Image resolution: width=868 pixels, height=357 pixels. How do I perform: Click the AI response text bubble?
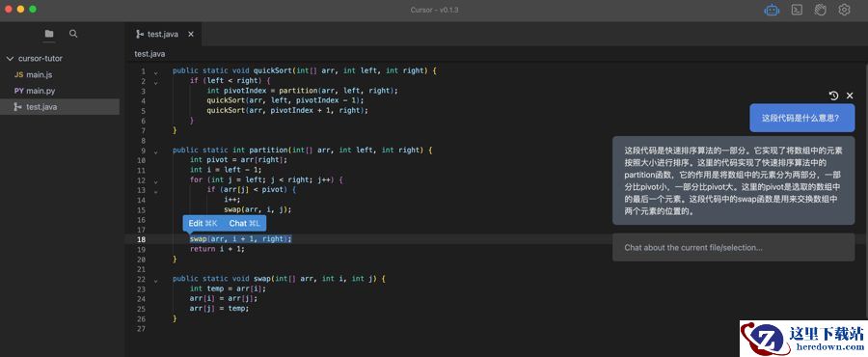click(x=734, y=180)
